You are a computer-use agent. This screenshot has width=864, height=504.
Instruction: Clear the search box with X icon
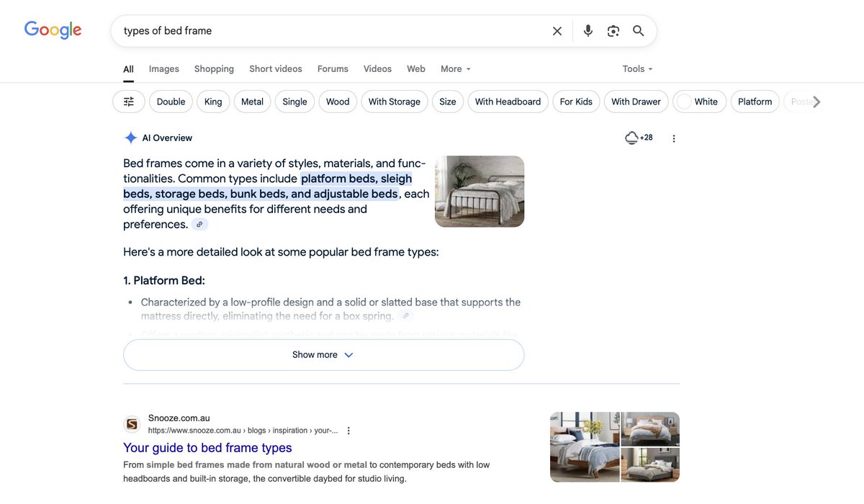(557, 31)
